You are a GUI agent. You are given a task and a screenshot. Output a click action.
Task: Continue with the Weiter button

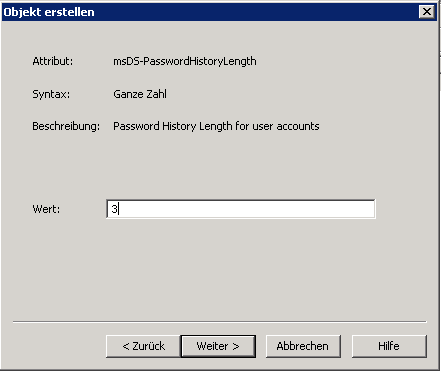218,346
